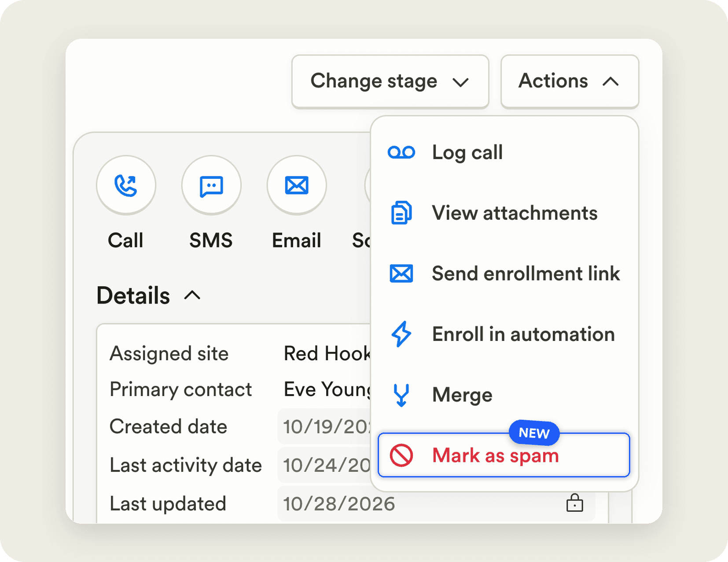Click the Last updated label
Screen dimensions: 728x562
168,503
